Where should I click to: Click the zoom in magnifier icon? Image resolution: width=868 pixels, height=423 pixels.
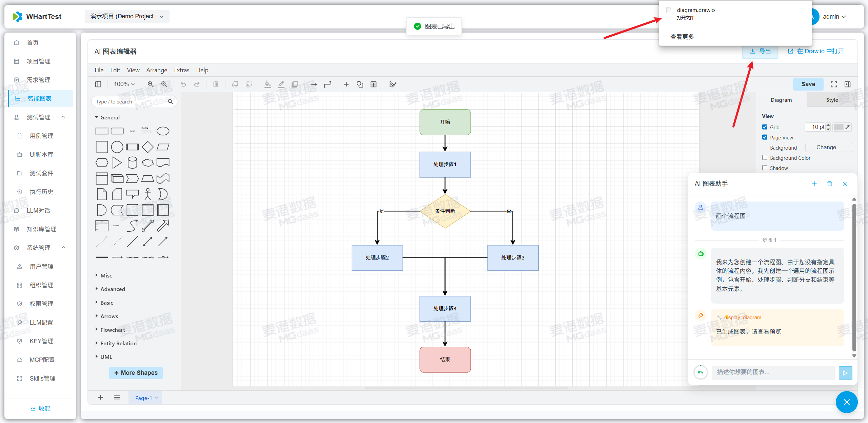[x=151, y=84]
